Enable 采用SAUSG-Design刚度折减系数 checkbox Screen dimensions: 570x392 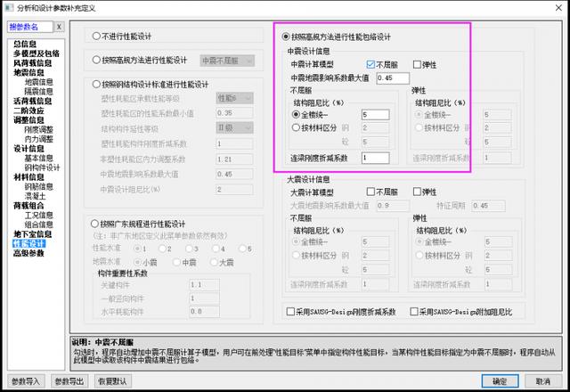pos(290,312)
